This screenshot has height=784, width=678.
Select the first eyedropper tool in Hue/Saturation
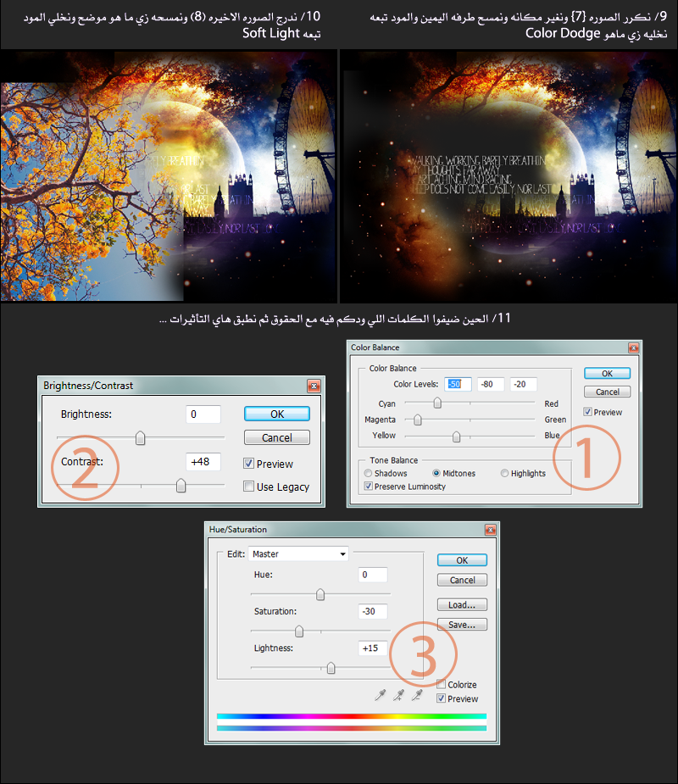[x=381, y=695]
